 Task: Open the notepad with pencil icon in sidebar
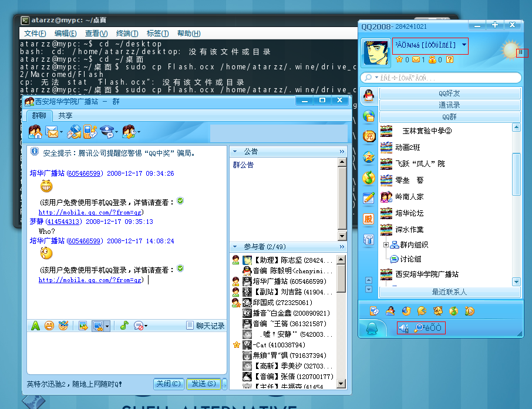(x=369, y=198)
